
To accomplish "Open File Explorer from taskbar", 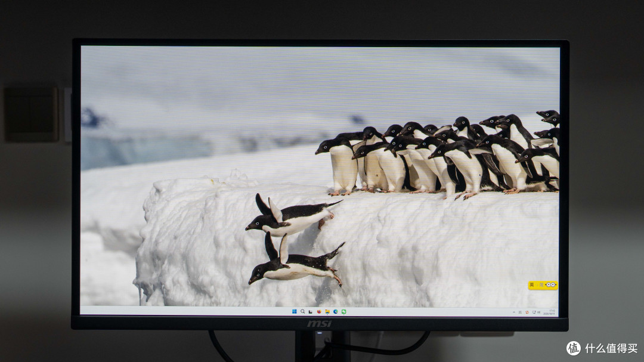I will (327, 312).
